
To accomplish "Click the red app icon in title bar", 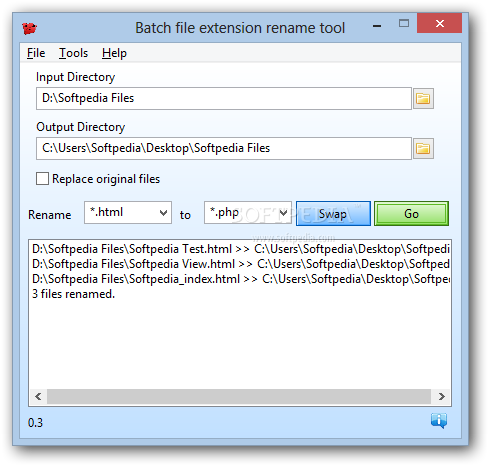I will pos(29,28).
